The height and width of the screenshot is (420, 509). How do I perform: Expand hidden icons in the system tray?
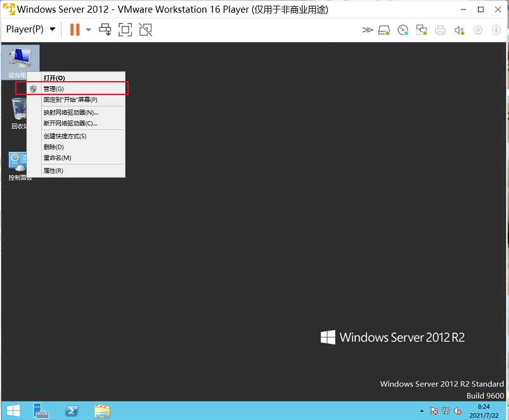coord(422,410)
